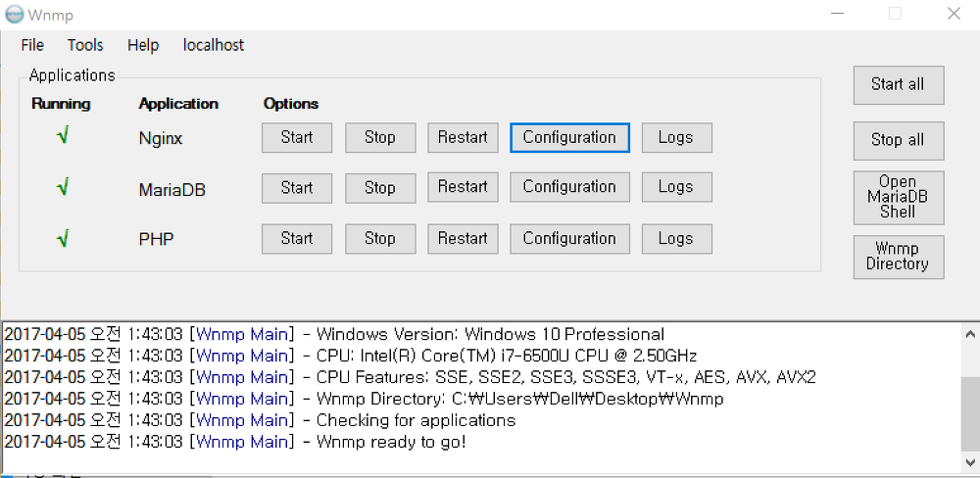Start the Nginx server

[297, 137]
